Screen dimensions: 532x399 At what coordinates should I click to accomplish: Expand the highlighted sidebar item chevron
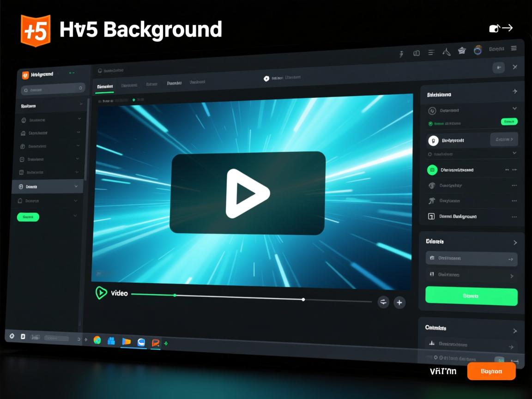[76, 187]
